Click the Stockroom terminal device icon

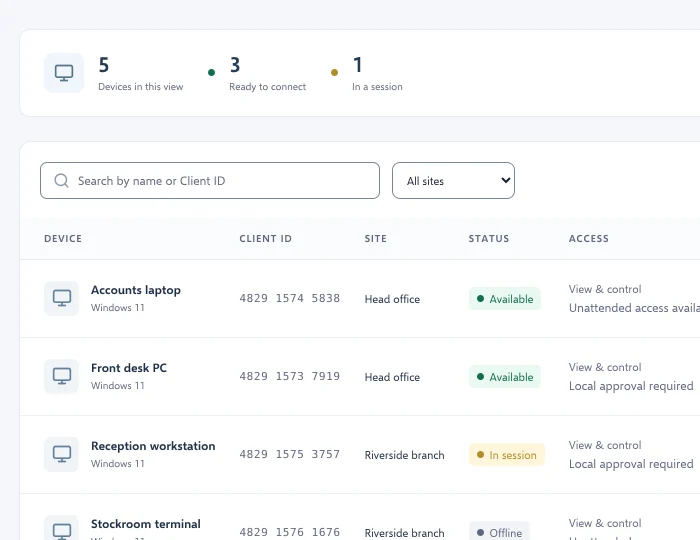[x=62, y=529]
